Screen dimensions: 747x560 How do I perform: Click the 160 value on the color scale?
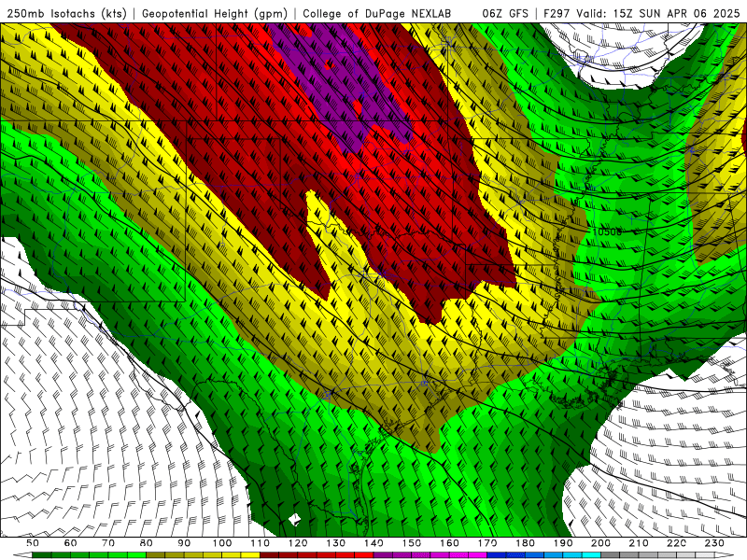pyautogui.click(x=449, y=543)
